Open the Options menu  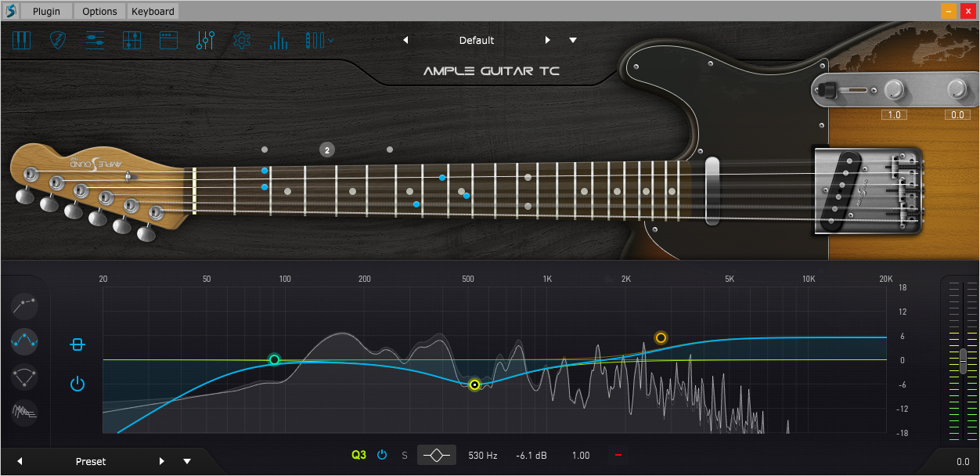click(x=99, y=11)
